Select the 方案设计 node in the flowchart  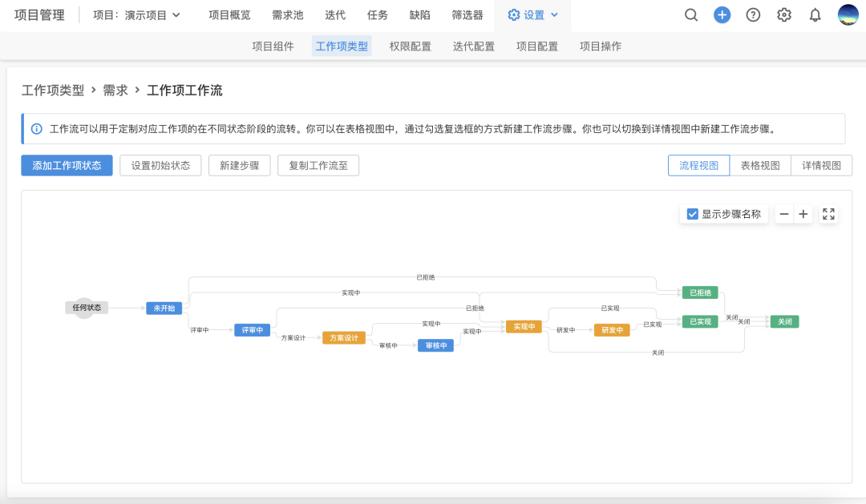tap(344, 338)
